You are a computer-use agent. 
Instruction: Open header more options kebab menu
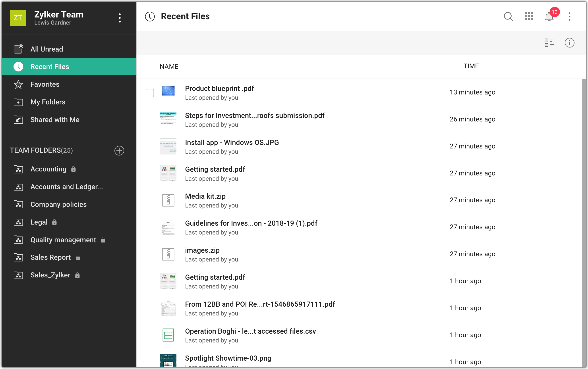pyautogui.click(x=569, y=17)
